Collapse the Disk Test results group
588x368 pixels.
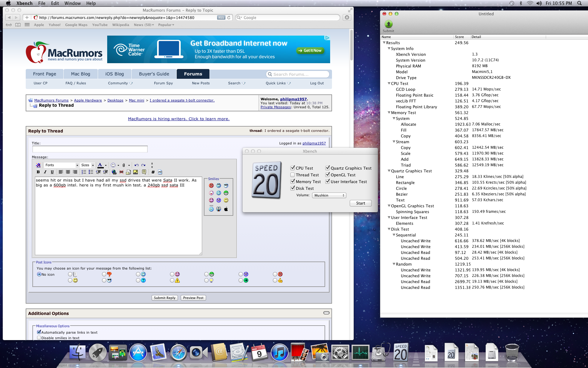click(389, 229)
